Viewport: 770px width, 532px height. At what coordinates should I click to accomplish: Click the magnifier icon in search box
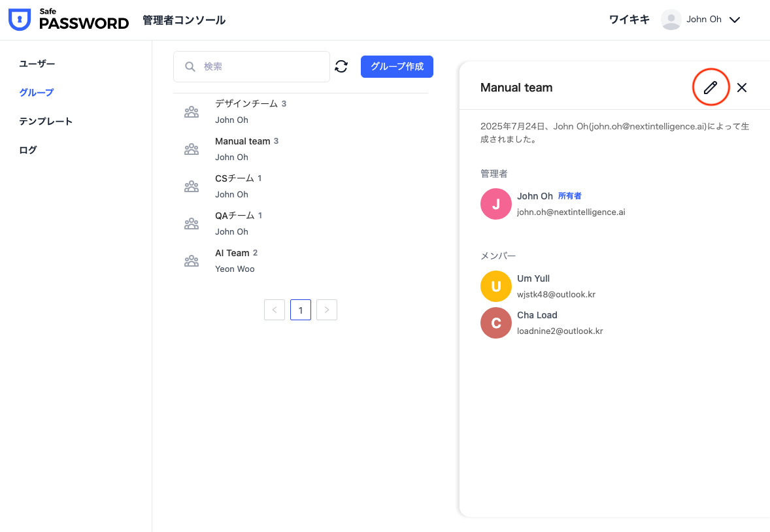click(x=190, y=67)
